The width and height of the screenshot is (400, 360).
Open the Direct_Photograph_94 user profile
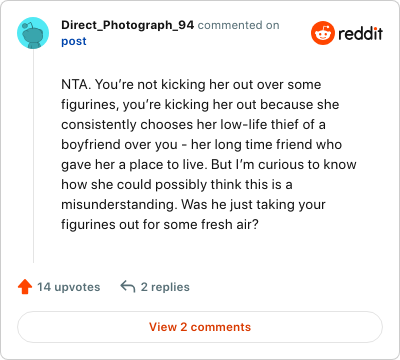pos(127,25)
